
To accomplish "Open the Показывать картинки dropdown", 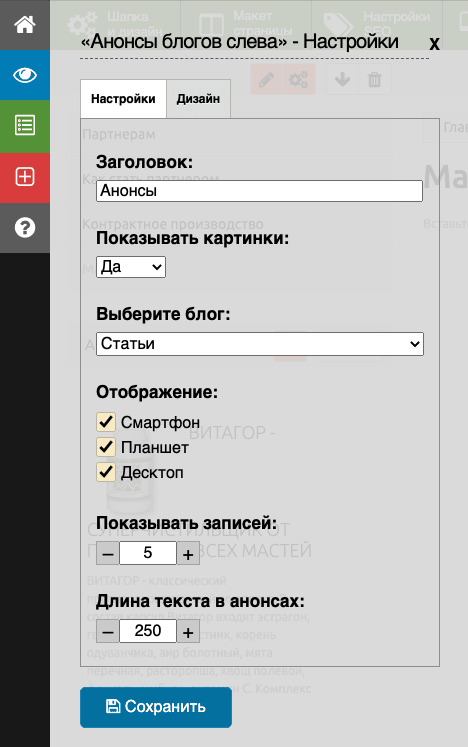I will click(x=131, y=267).
